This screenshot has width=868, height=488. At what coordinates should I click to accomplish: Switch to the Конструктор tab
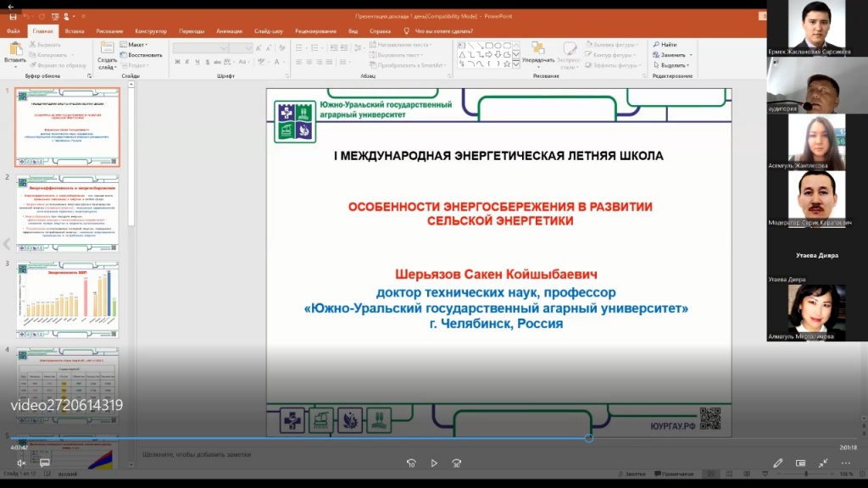tap(151, 31)
